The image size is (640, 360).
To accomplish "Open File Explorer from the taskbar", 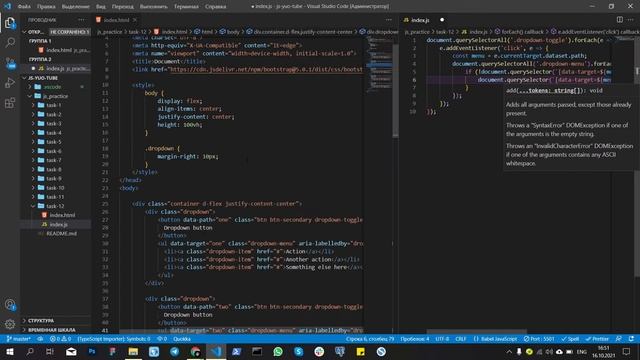I will [133, 351].
